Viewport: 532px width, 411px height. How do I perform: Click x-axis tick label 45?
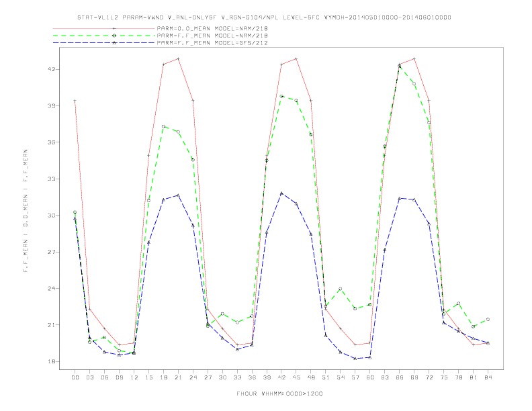coord(296,377)
